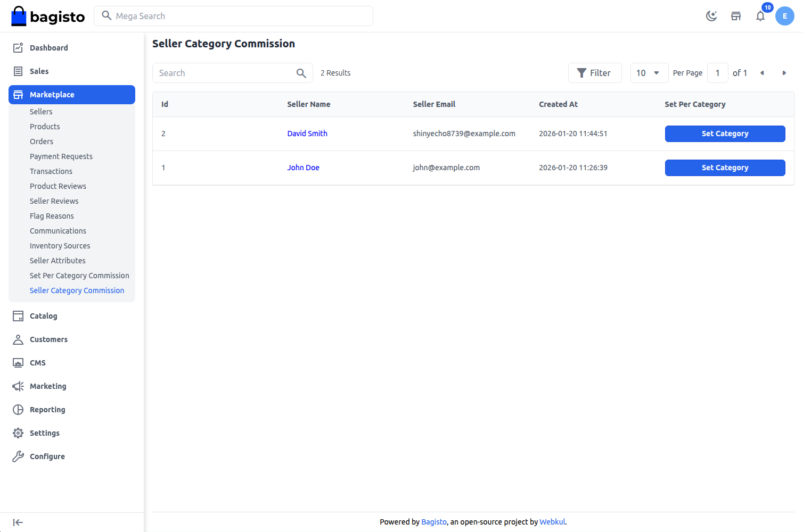Open notifications via the bell icon

tap(760, 16)
